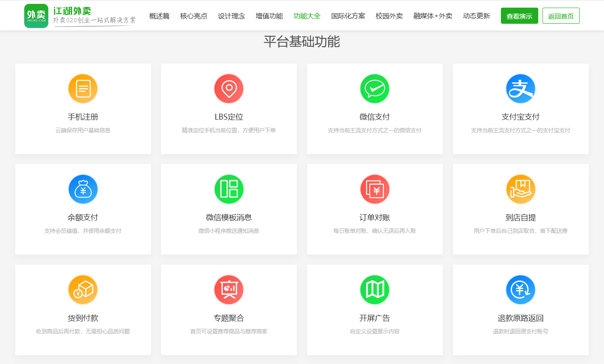Click the orange 到店自提 pickup icon
Image resolution: width=604 pixels, height=364 pixels.
(520, 189)
